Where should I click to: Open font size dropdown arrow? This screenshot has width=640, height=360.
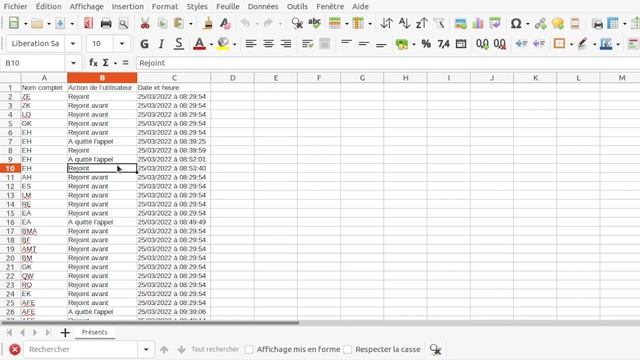[x=122, y=44]
